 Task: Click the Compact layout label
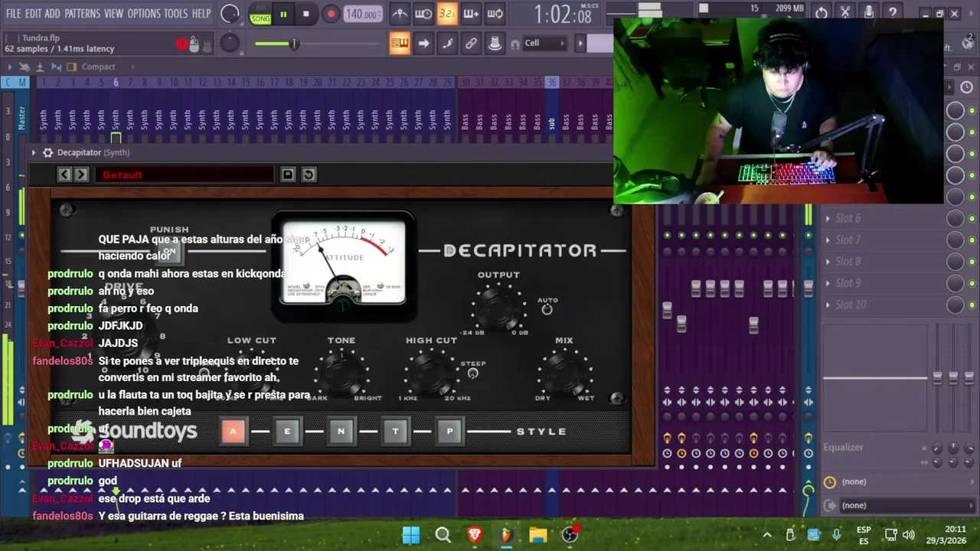pyautogui.click(x=98, y=67)
